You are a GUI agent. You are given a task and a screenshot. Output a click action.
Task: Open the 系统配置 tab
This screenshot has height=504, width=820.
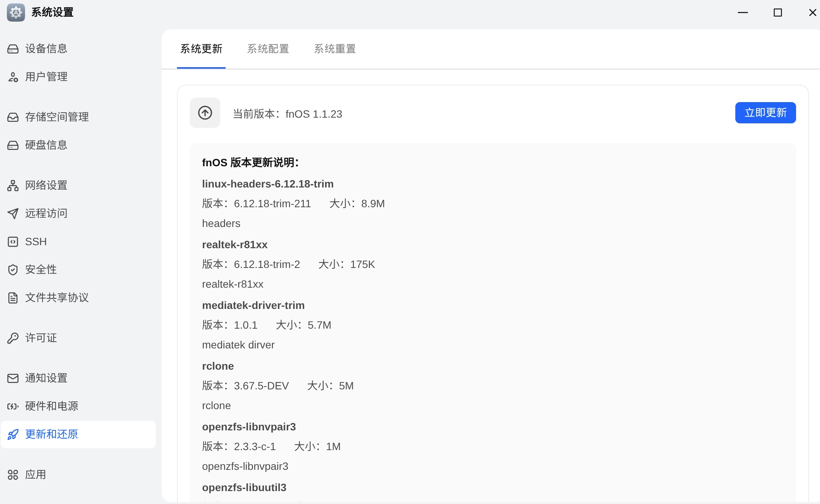pyautogui.click(x=268, y=49)
